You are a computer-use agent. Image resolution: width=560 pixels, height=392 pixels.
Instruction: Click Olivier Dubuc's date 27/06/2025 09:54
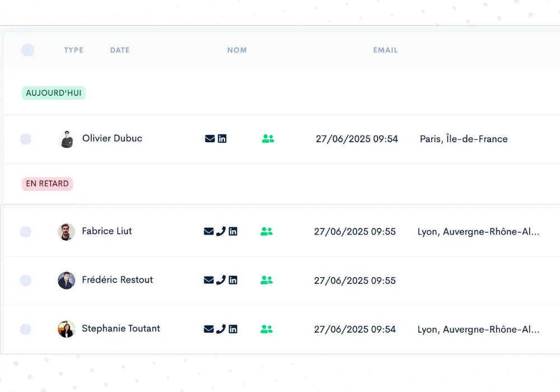(x=357, y=139)
